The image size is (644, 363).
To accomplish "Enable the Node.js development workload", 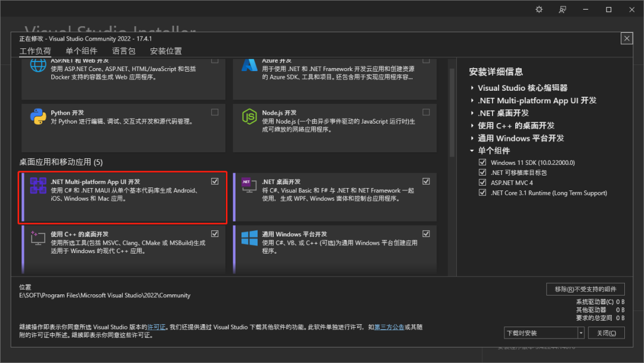I will [426, 112].
